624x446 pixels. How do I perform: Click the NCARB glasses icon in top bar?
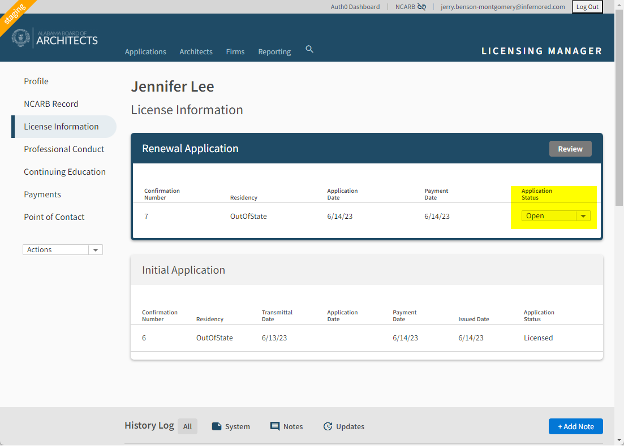(x=422, y=6)
